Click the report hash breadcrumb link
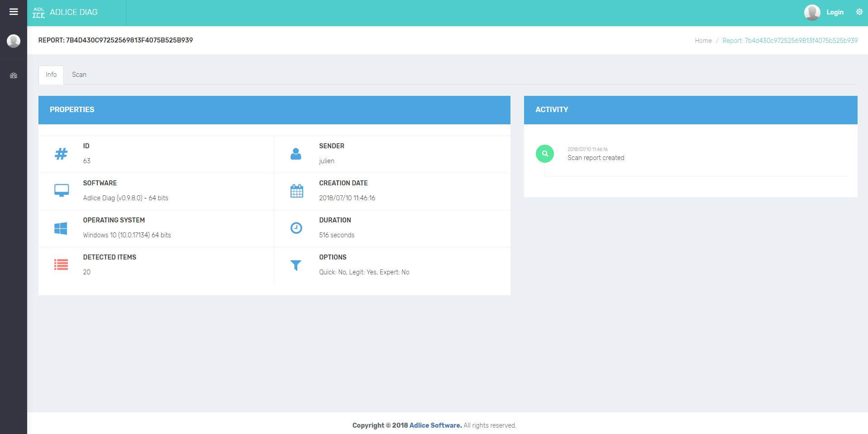Image resolution: width=868 pixels, height=434 pixels. point(790,41)
